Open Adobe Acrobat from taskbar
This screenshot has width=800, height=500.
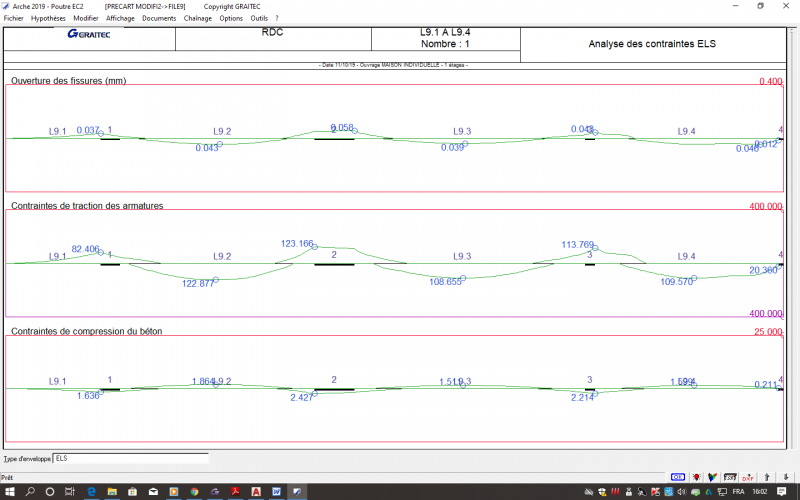click(235, 492)
